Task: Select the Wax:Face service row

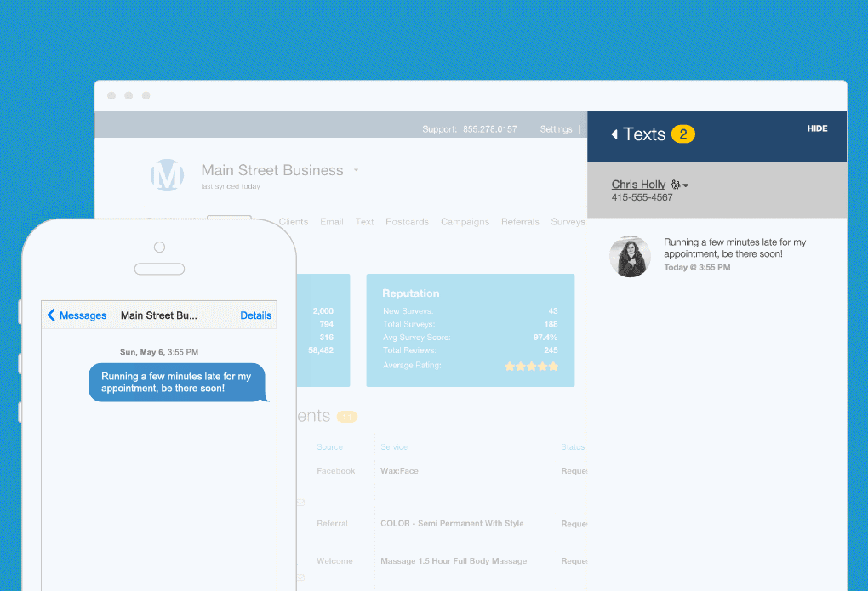Action: [x=399, y=471]
